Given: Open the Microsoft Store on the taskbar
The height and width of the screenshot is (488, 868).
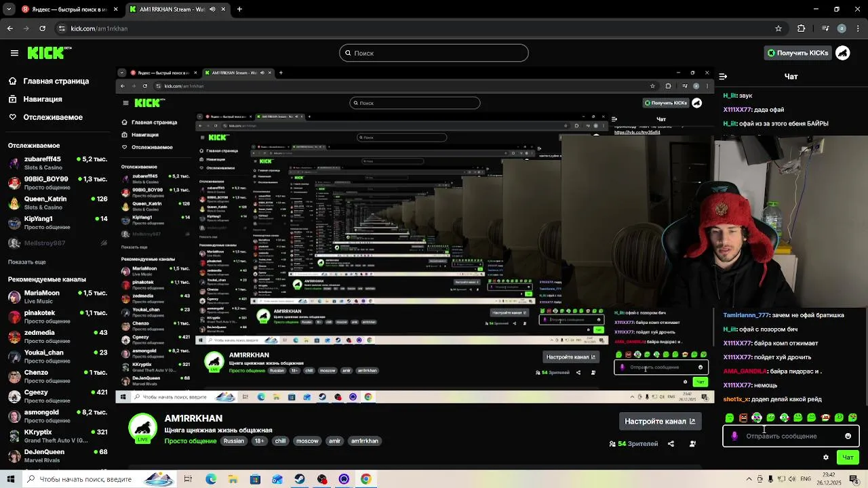Looking at the screenshot, I should (255, 479).
